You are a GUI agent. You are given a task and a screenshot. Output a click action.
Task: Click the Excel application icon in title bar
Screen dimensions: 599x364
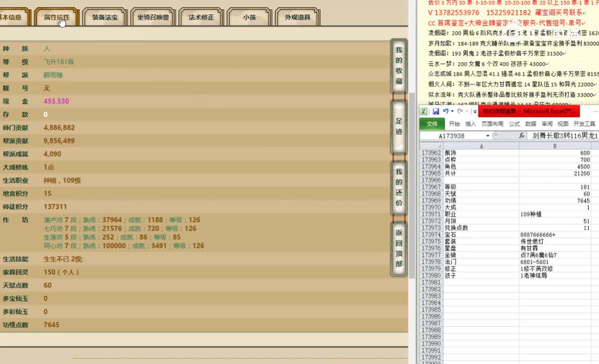click(423, 111)
